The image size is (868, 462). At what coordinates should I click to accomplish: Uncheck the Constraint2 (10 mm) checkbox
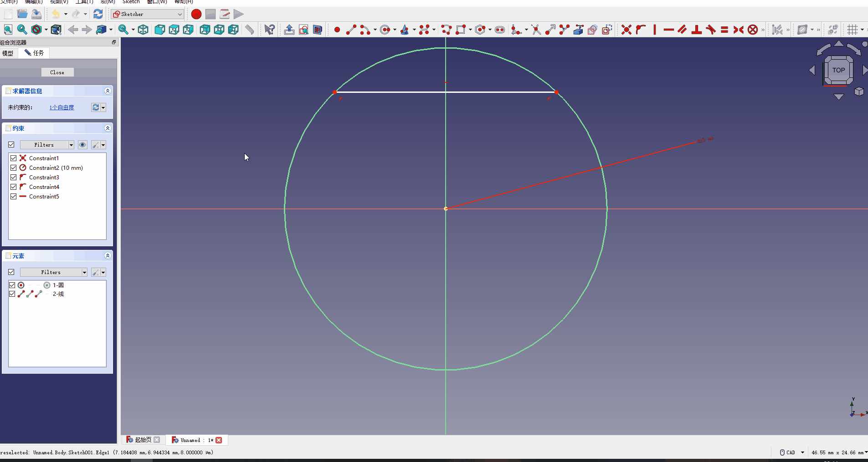click(x=14, y=168)
